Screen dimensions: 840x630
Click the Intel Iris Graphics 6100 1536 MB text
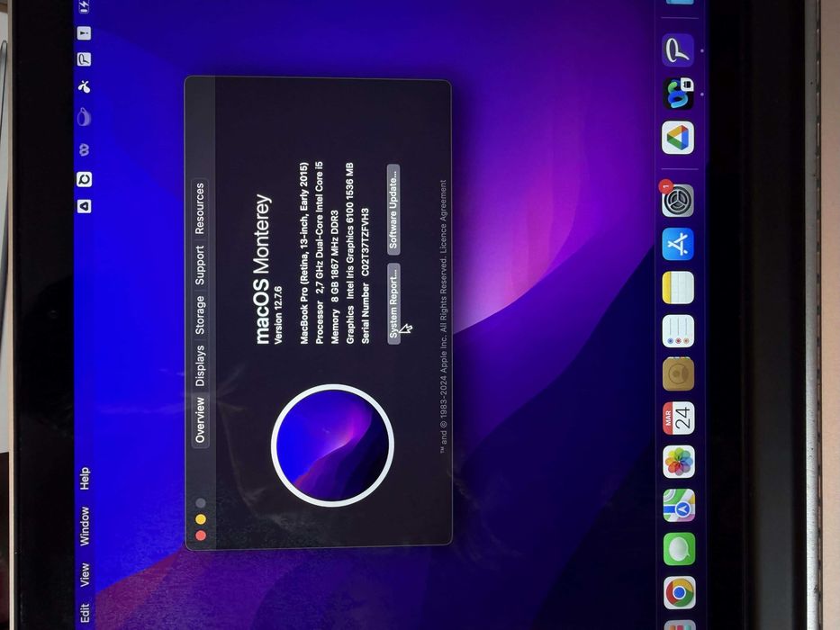coord(350,231)
